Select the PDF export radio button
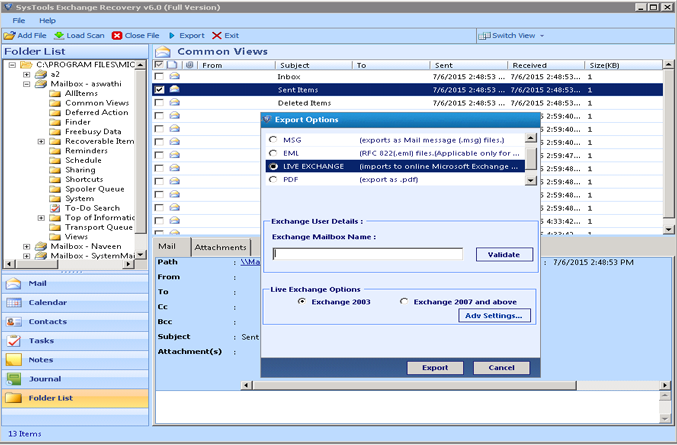The image size is (677, 445). pyautogui.click(x=273, y=180)
